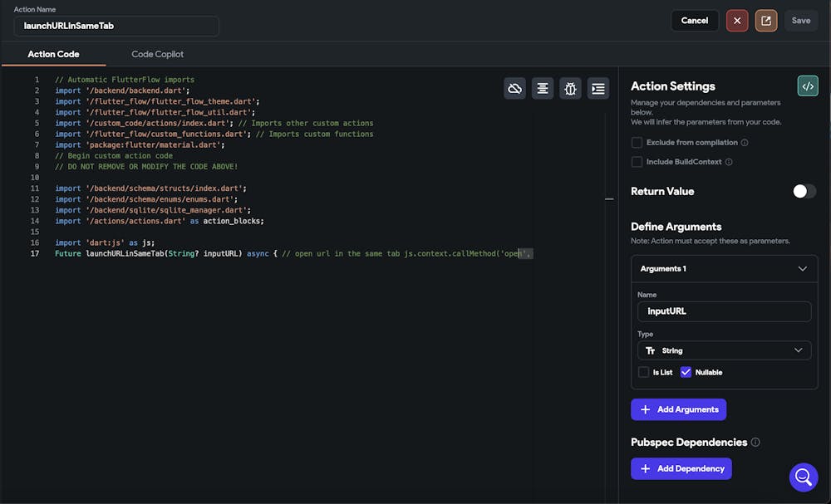Tick the Is List checkbox
This screenshot has height=504, width=831.
[x=643, y=372]
